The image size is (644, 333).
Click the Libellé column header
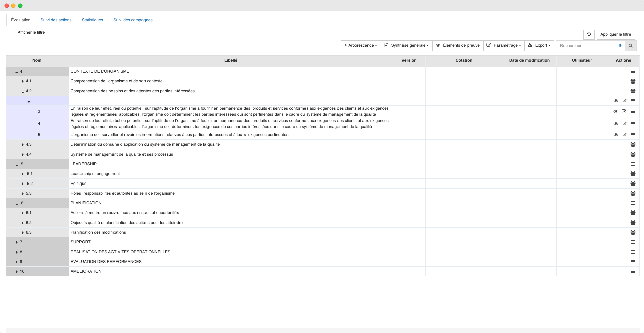click(231, 60)
